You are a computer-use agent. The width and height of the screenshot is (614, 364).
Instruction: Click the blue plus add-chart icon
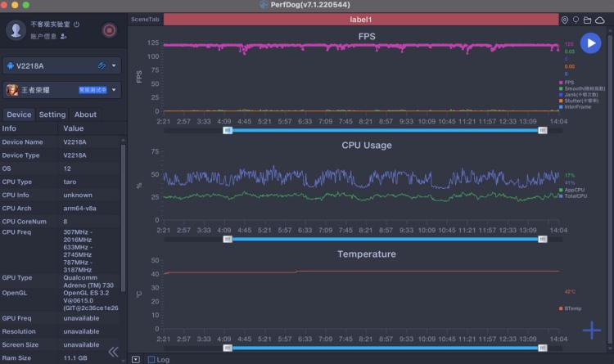coord(592,330)
